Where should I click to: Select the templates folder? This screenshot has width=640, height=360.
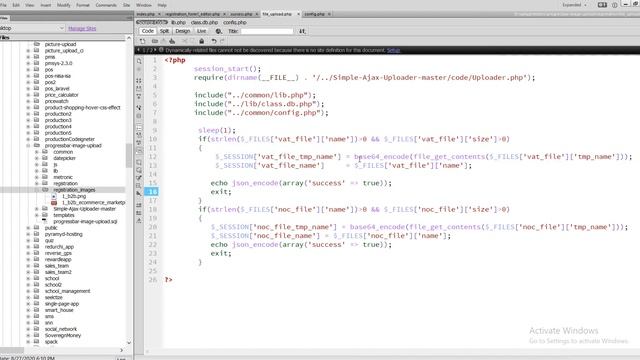pos(64,215)
